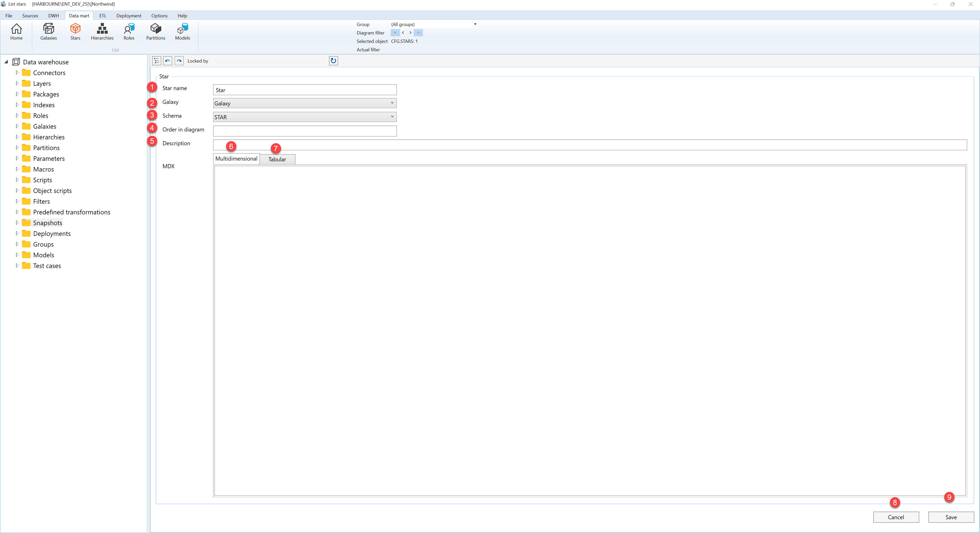Select the Models tree item

(43, 255)
